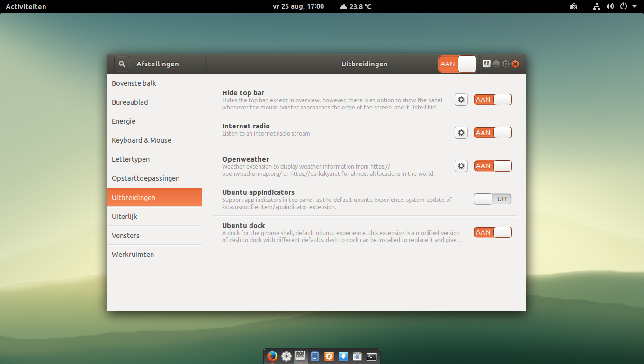The height and width of the screenshot is (364, 644).
Task: Open the Werkruimten section
Action: [x=154, y=254]
